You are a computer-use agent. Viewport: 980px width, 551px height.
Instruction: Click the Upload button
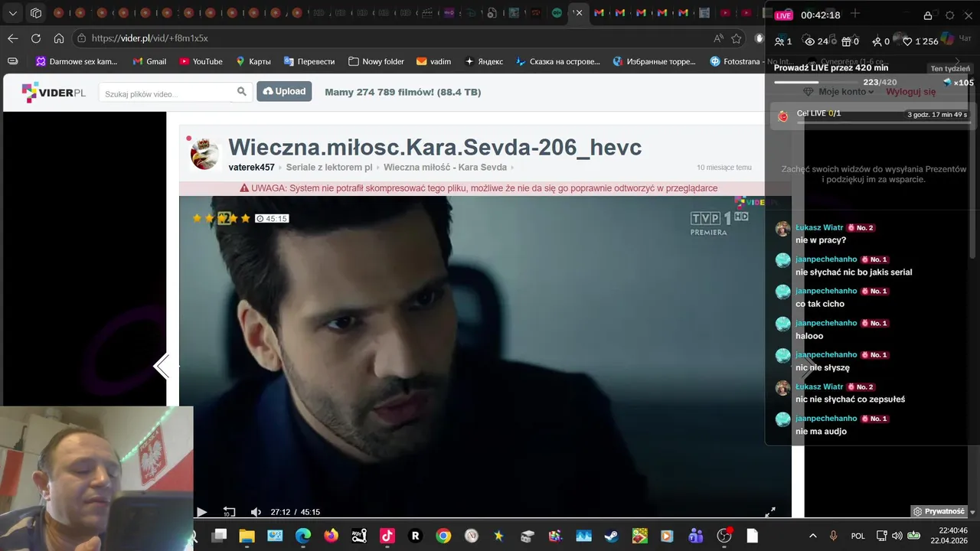coord(284,91)
